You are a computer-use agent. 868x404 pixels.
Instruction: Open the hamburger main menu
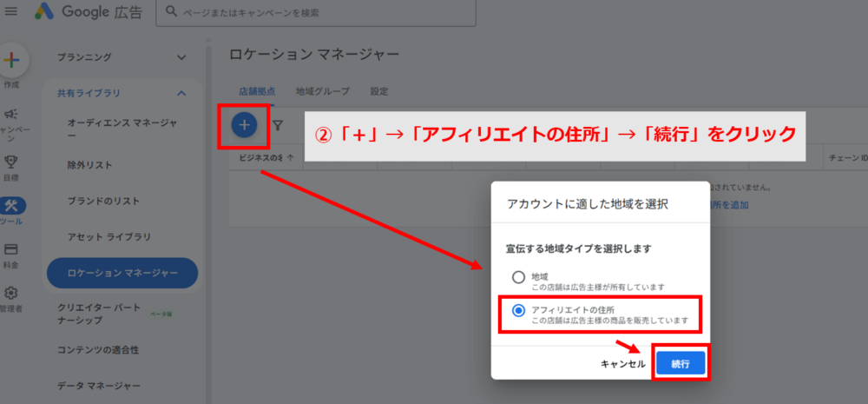pyautogui.click(x=11, y=11)
